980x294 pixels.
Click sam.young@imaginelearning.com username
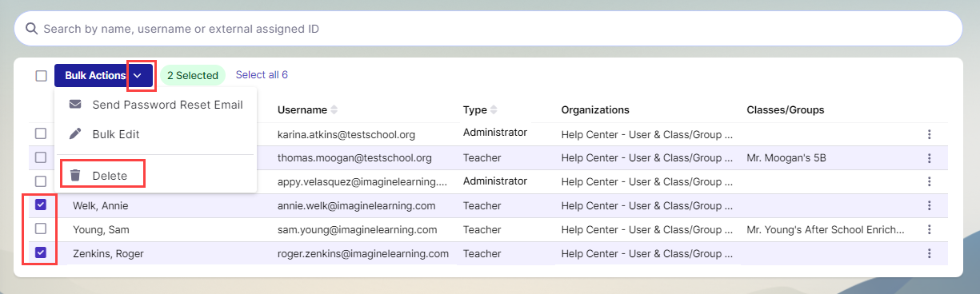(357, 229)
